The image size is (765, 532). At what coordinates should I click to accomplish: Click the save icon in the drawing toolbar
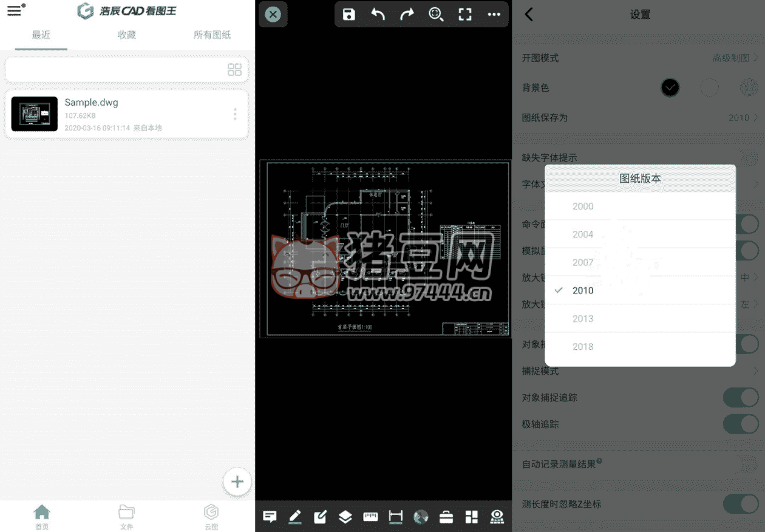pyautogui.click(x=349, y=15)
